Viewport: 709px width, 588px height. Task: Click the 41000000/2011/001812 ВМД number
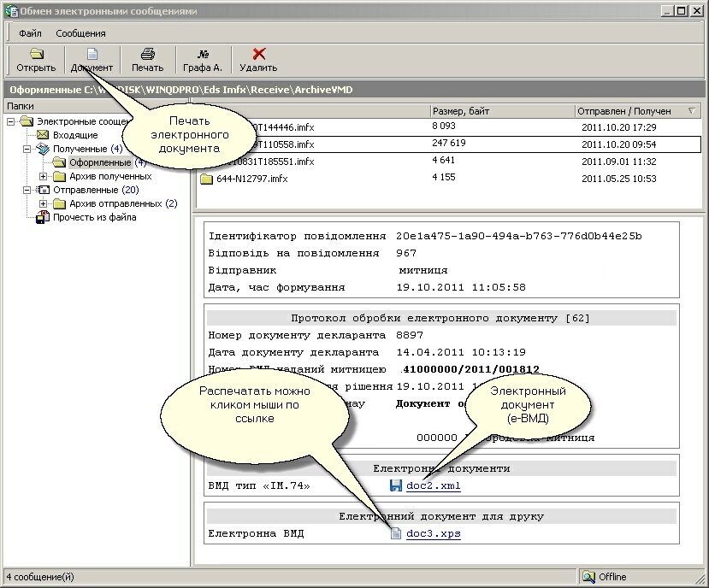pos(470,369)
